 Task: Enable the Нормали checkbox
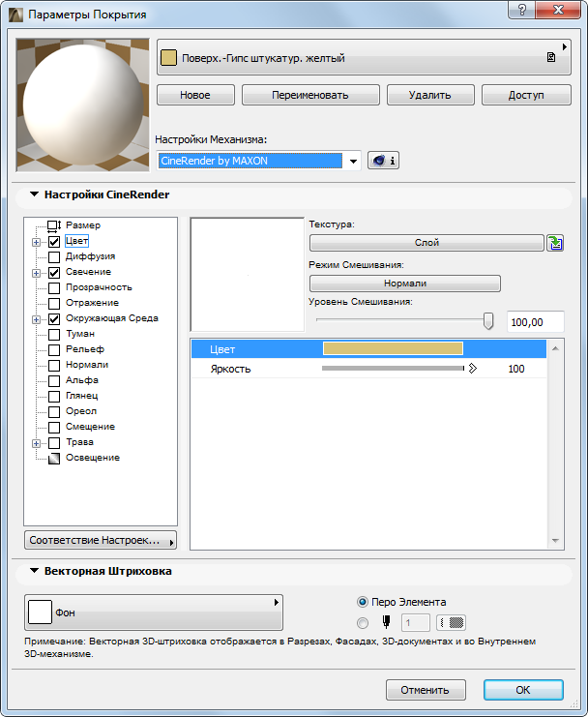[54, 366]
